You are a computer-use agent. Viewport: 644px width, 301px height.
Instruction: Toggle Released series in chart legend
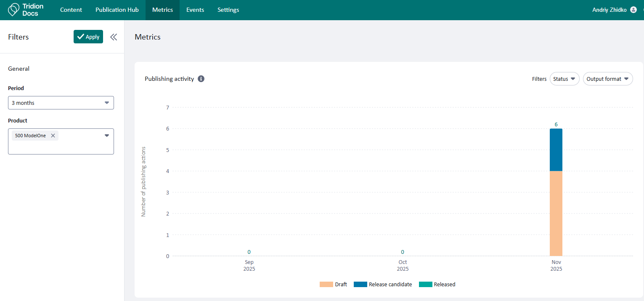click(x=437, y=285)
